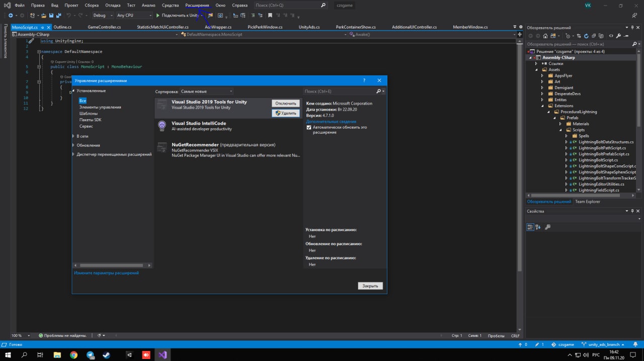The width and height of the screenshot is (644, 361).
Task: Click the Show All Files icon
Action: [x=600, y=36]
